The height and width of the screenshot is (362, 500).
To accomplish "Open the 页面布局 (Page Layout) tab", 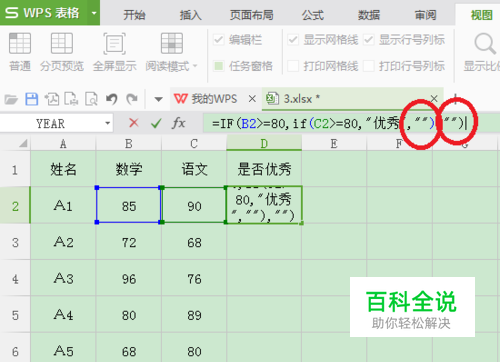I will click(252, 15).
